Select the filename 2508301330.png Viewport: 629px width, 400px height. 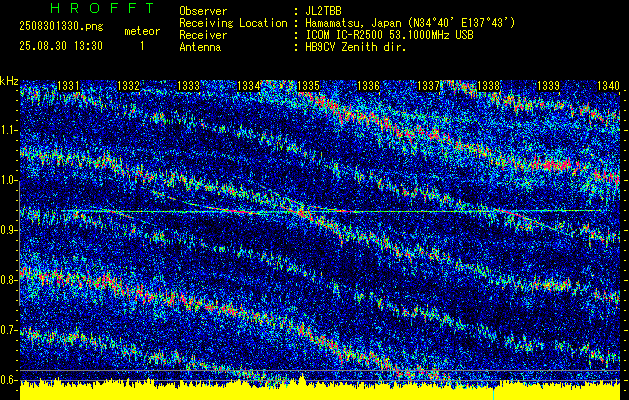pyautogui.click(x=61, y=26)
